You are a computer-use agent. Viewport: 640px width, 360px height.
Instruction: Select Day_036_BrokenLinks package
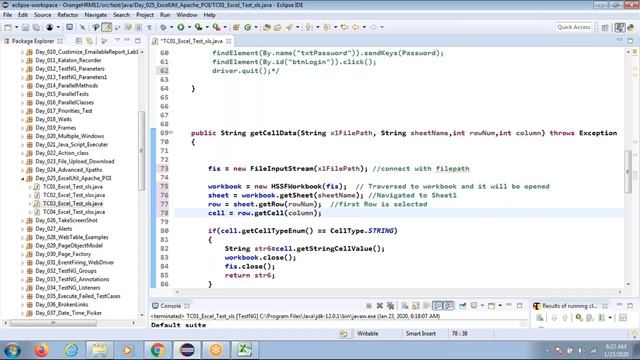click(x=62, y=305)
